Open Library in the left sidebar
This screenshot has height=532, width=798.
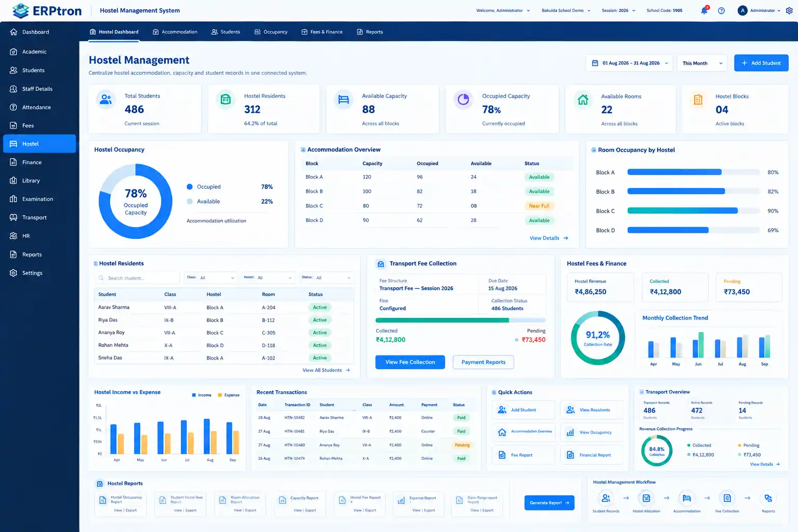coord(39,181)
